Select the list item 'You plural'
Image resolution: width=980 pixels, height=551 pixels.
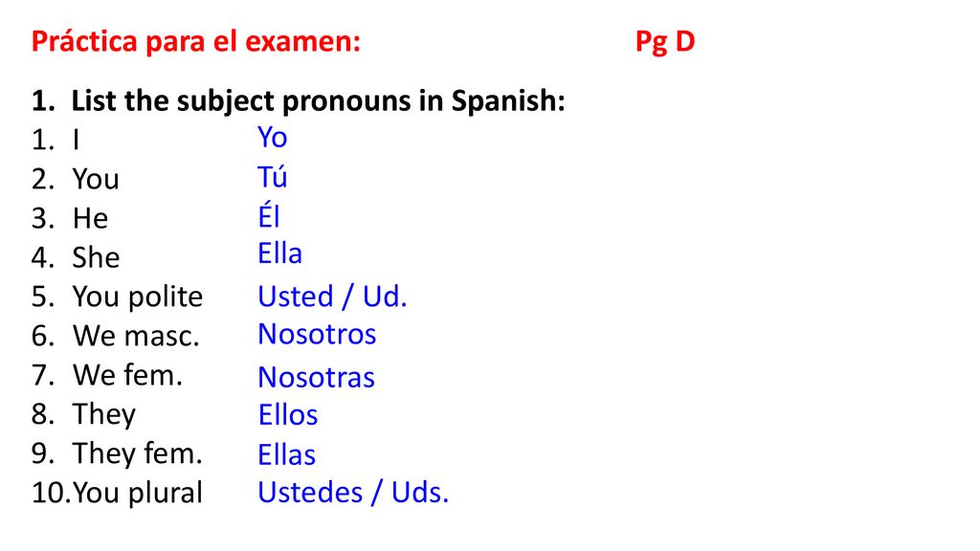[x=138, y=494]
